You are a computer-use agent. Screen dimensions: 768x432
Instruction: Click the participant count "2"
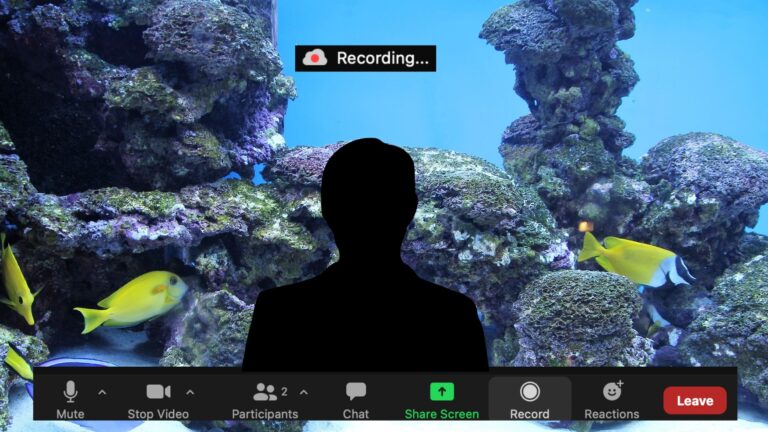click(284, 391)
